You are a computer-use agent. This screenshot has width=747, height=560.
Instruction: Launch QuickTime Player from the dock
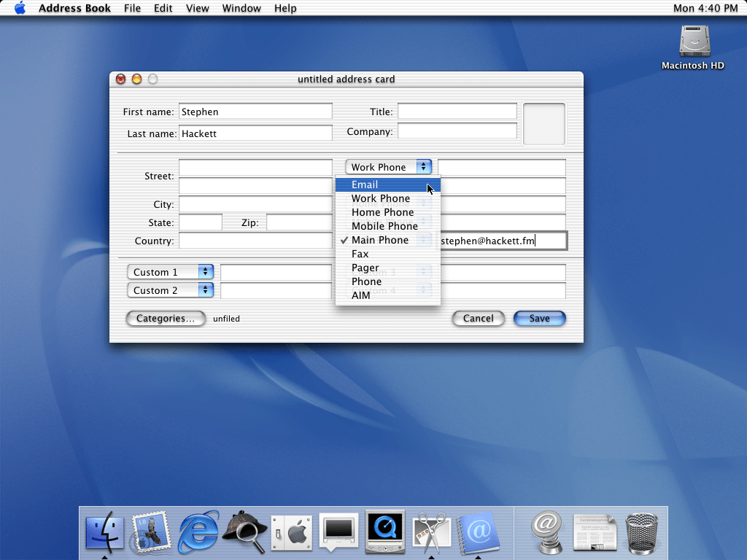pyautogui.click(x=384, y=532)
